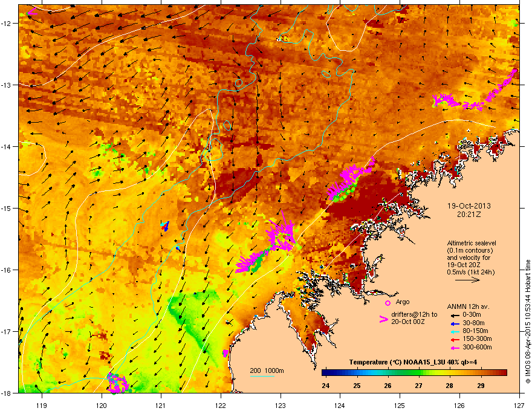Click the longitude axis label 127

[x=519, y=405]
